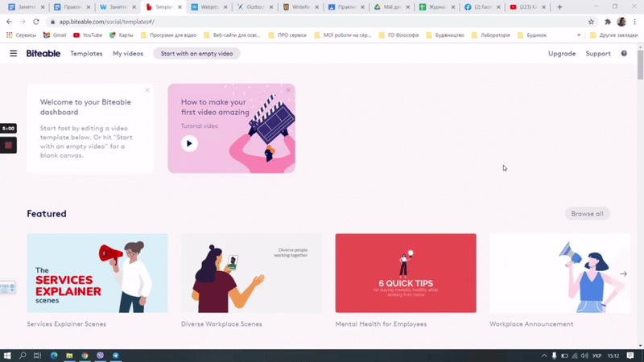This screenshot has width=644, height=362.
Task: Close the tutorial video card
Action: (288, 90)
